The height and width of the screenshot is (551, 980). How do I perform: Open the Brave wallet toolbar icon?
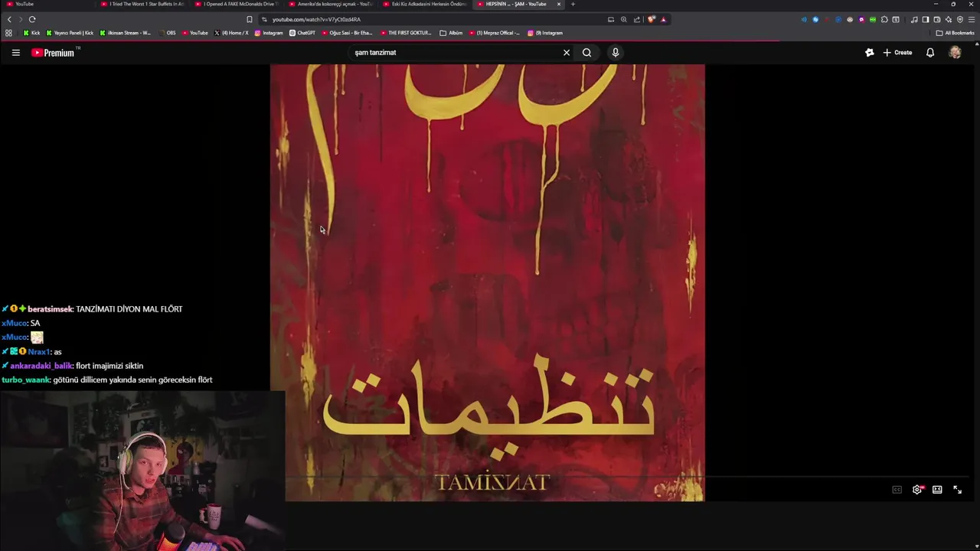tap(937, 19)
